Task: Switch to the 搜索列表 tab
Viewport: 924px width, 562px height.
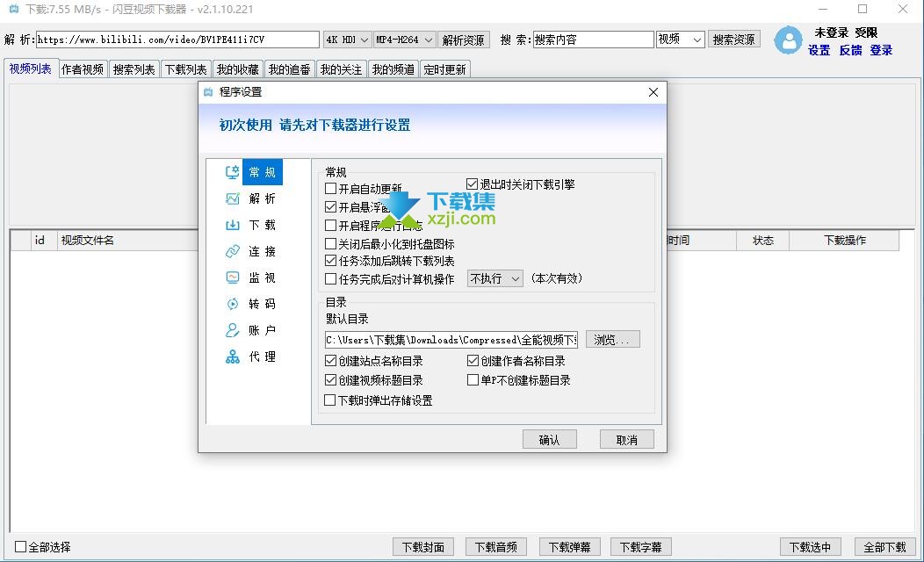Action: (x=134, y=69)
